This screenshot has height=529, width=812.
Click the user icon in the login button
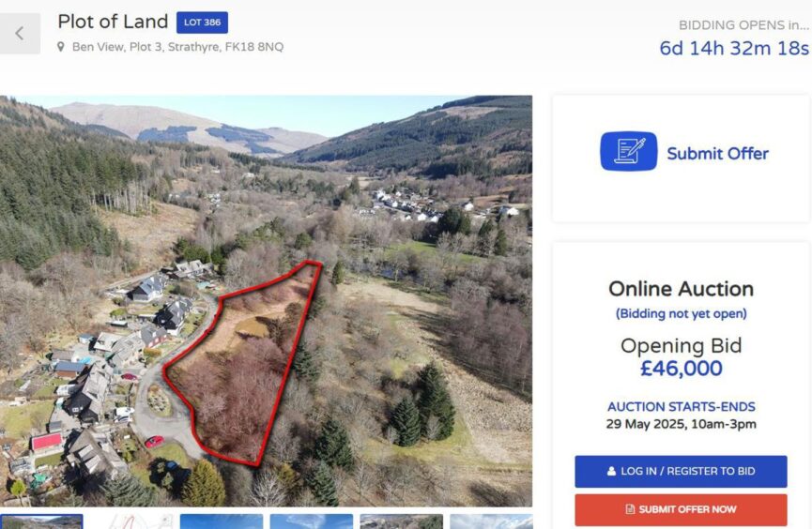612,471
